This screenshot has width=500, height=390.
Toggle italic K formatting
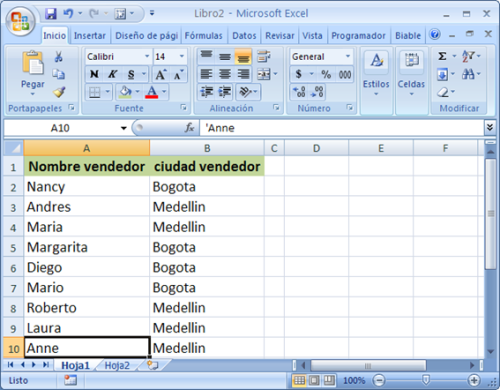pyautogui.click(x=113, y=74)
